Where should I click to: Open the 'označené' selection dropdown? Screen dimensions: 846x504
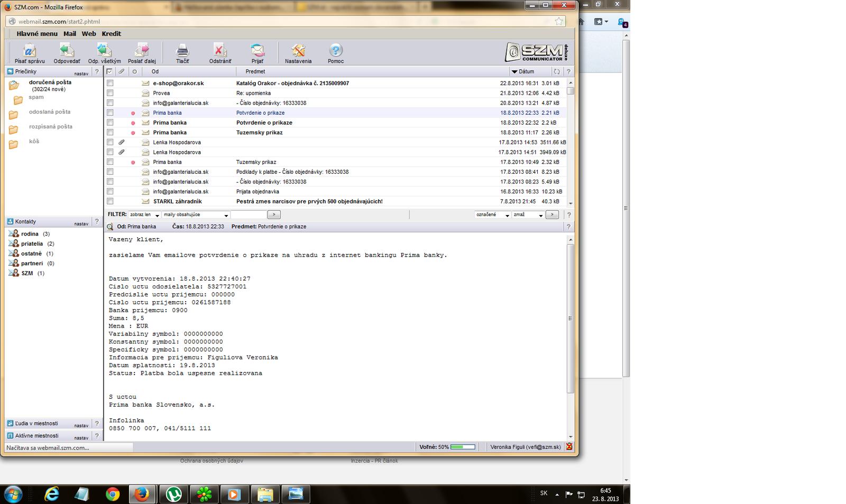[492, 215]
